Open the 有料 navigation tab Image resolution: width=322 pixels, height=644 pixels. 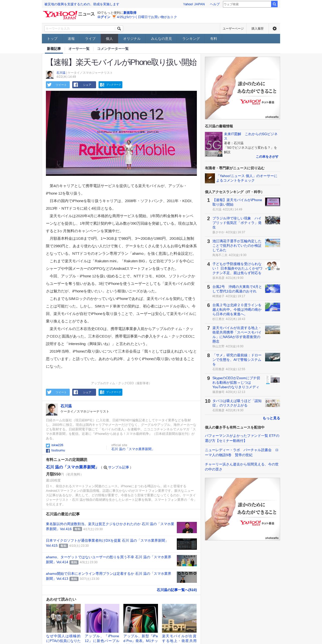(214, 39)
